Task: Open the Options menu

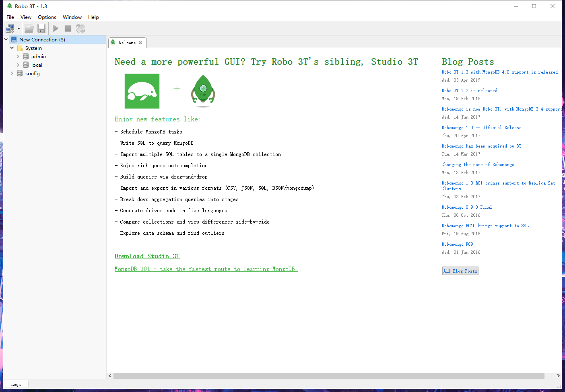Action: (47, 17)
